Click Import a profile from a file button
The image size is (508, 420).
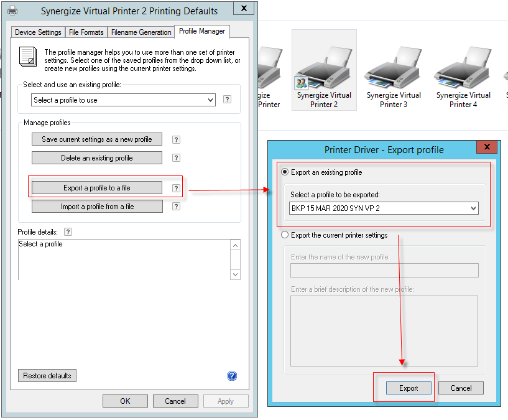(x=97, y=207)
